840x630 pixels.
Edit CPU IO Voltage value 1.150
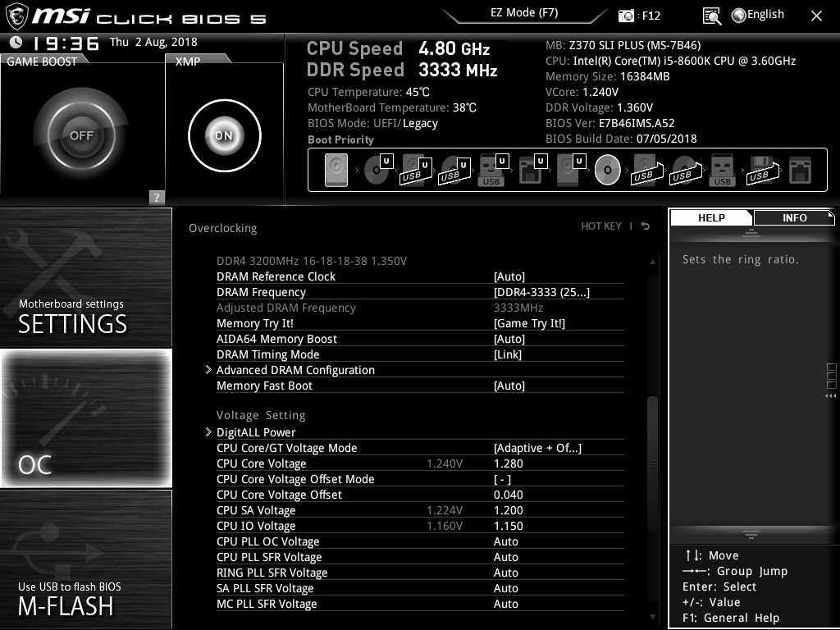click(508, 526)
